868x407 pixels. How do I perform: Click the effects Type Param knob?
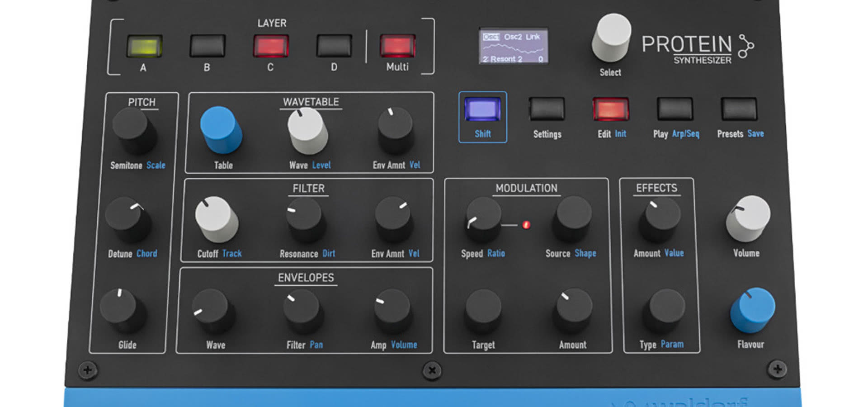click(665, 310)
